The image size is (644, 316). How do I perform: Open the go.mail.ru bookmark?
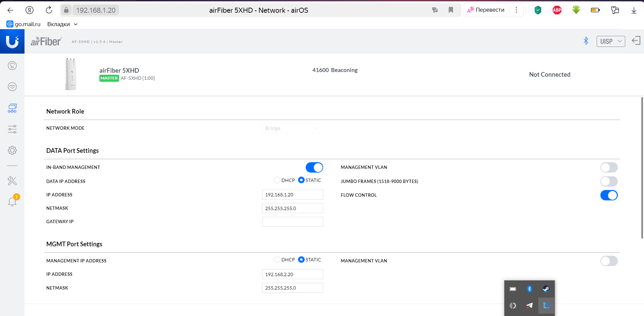pyautogui.click(x=23, y=24)
